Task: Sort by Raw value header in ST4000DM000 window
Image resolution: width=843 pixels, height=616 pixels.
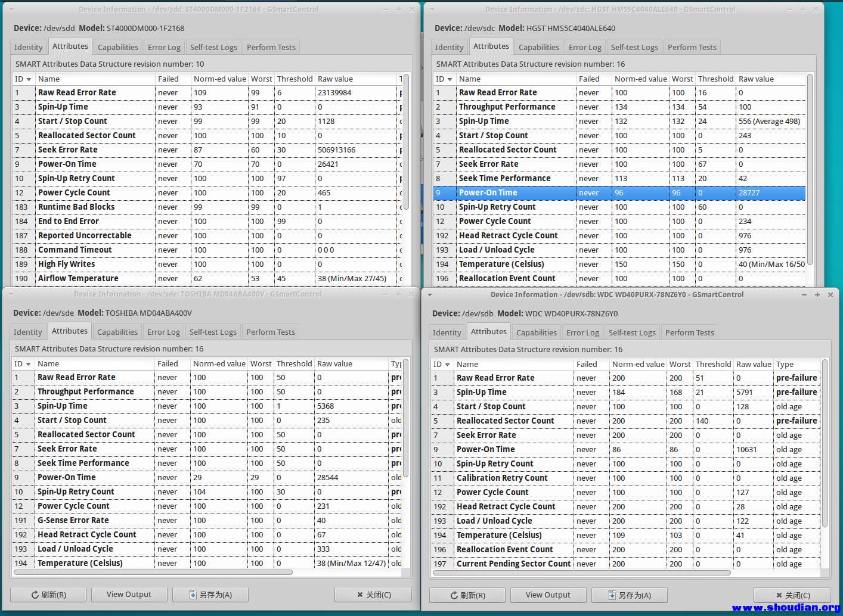Action: pos(355,79)
